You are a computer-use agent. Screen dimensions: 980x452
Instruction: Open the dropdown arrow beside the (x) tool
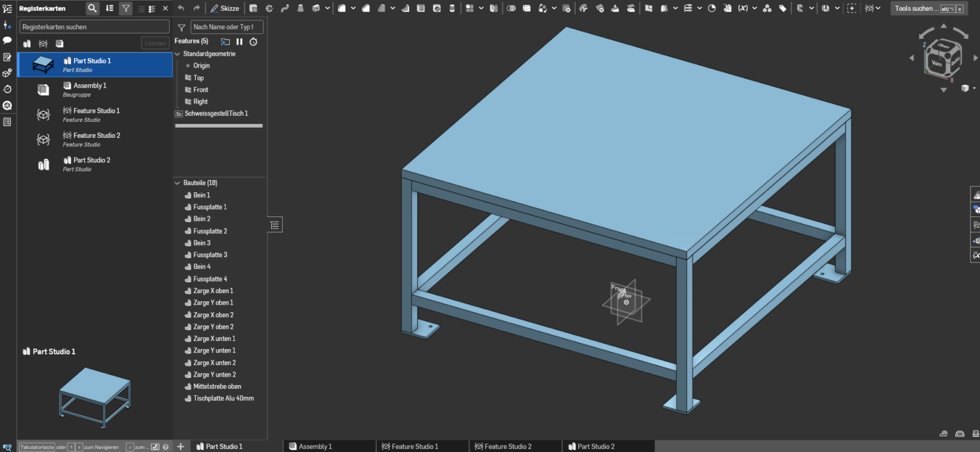[x=754, y=8]
